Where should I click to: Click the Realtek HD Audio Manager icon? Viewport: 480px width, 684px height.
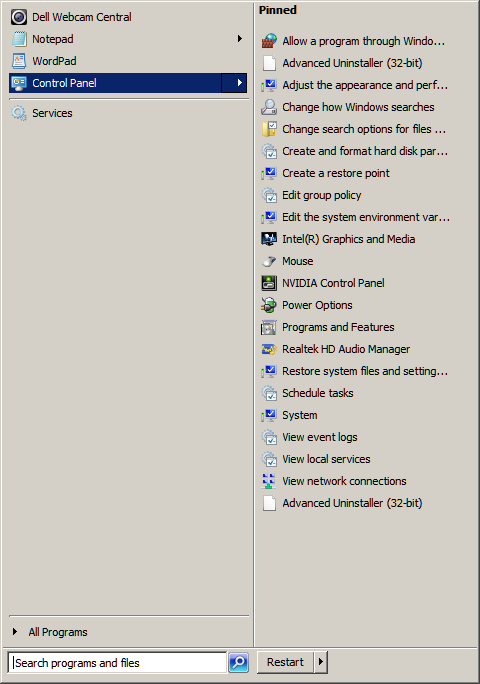point(269,349)
